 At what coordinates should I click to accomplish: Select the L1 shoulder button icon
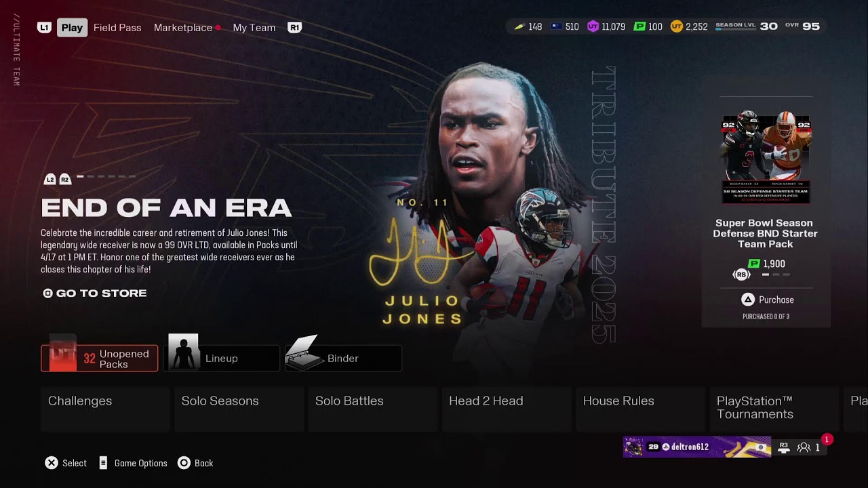point(44,28)
